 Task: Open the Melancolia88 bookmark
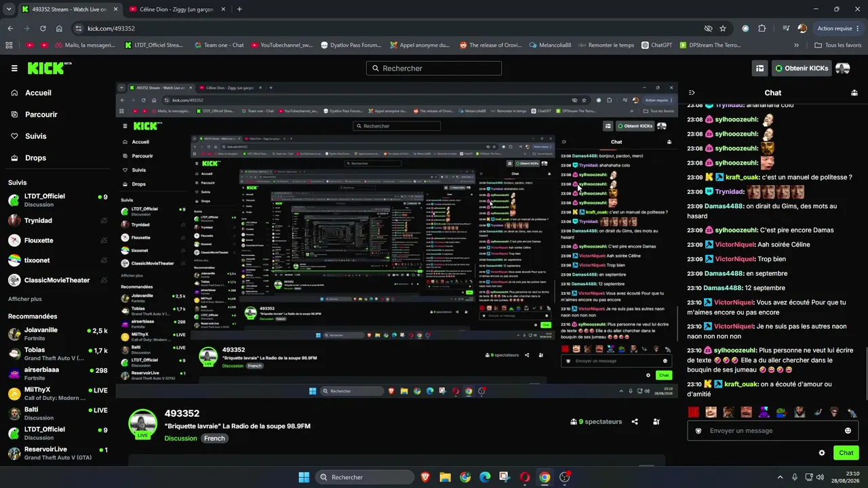point(550,45)
